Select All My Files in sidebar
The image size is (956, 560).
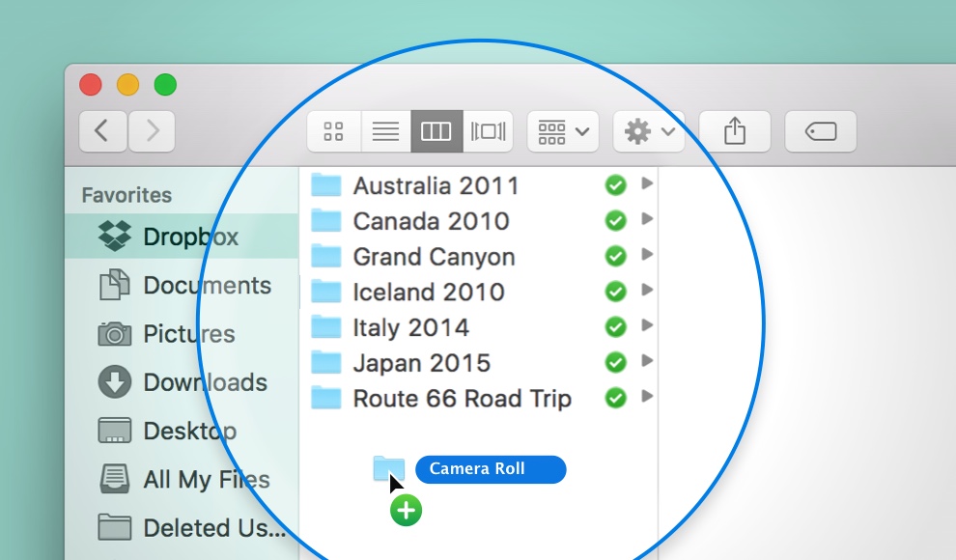(206, 480)
